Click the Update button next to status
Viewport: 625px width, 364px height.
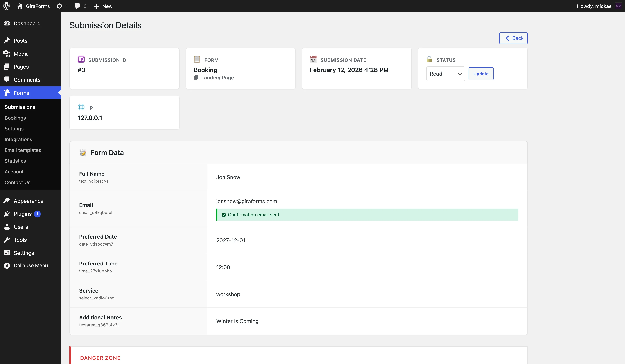pyautogui.click(x=481, y=74)
